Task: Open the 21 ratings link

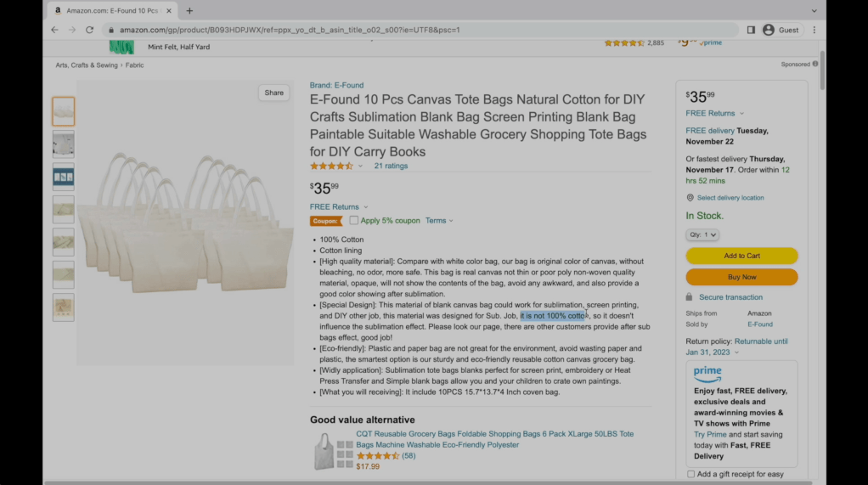Action: click(x=391, y=166)
